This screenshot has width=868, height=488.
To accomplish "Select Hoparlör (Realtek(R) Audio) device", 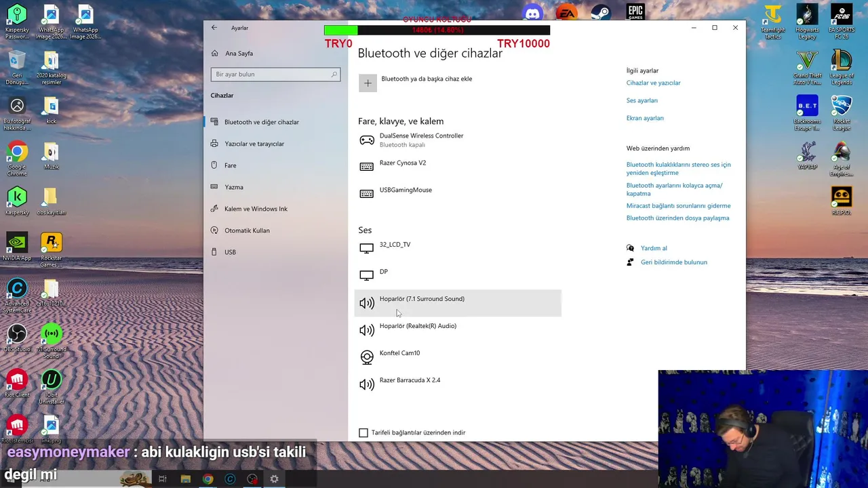I will coord(458,330).
